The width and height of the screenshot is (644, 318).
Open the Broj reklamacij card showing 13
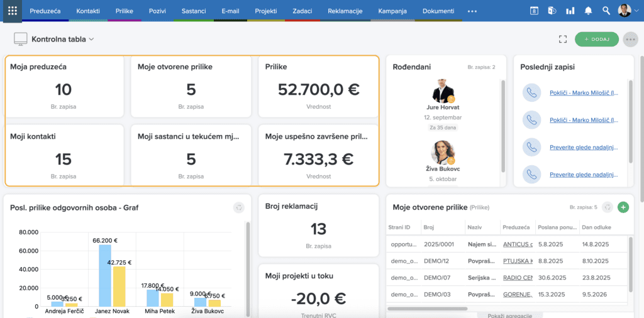tap(318, 225)
